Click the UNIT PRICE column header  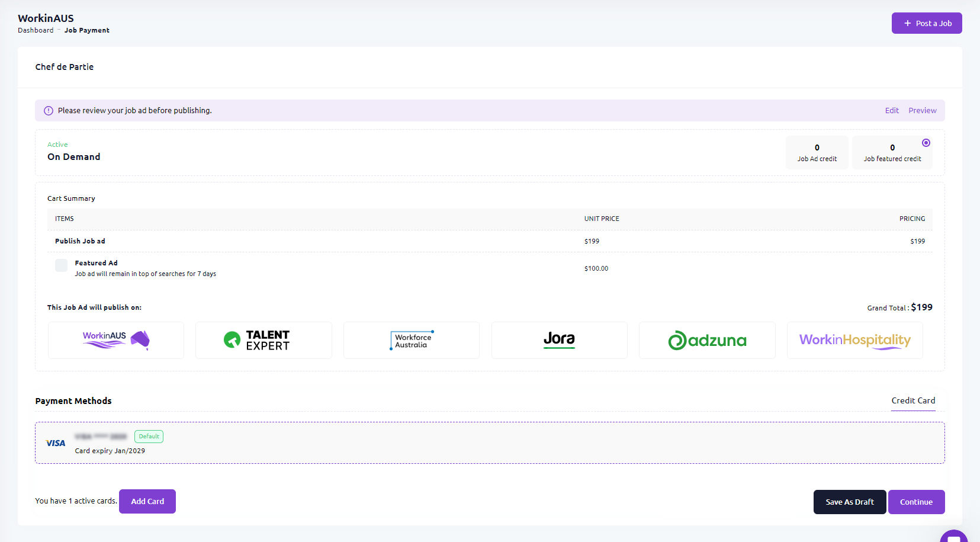point(602,219)
